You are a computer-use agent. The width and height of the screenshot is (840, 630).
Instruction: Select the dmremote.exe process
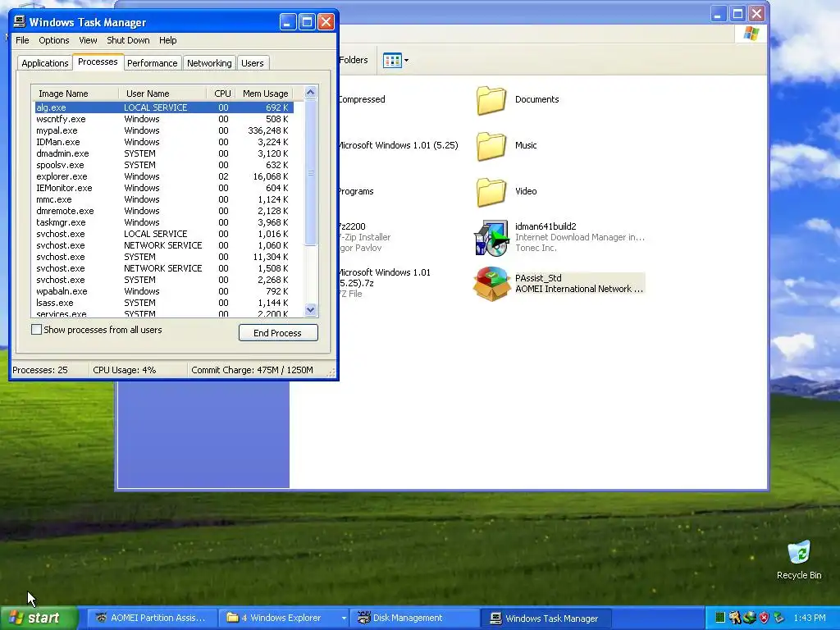[163, 211]
